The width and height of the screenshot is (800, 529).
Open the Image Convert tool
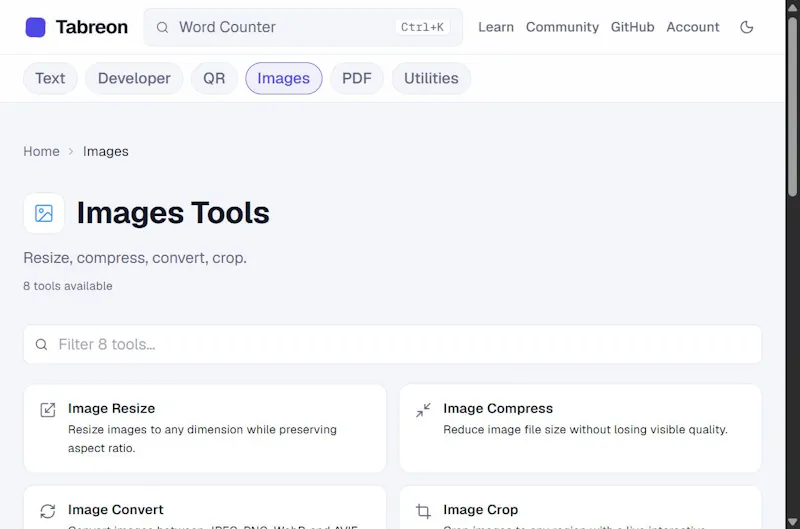click(x=205, y=508)
